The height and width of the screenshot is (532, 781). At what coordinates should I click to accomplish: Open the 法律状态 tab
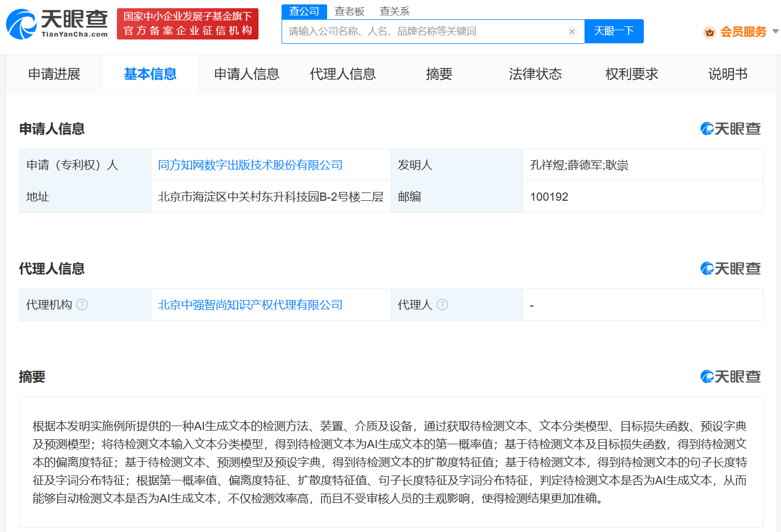pyautogui.click(x=535, y=74)
